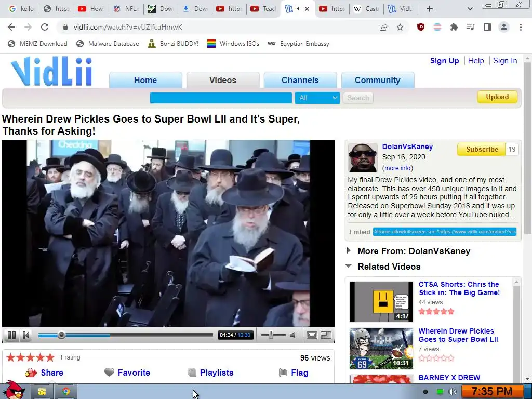
Task: Open Bonzi BUDDY! bookmark
Action: [x=174, y=44]
